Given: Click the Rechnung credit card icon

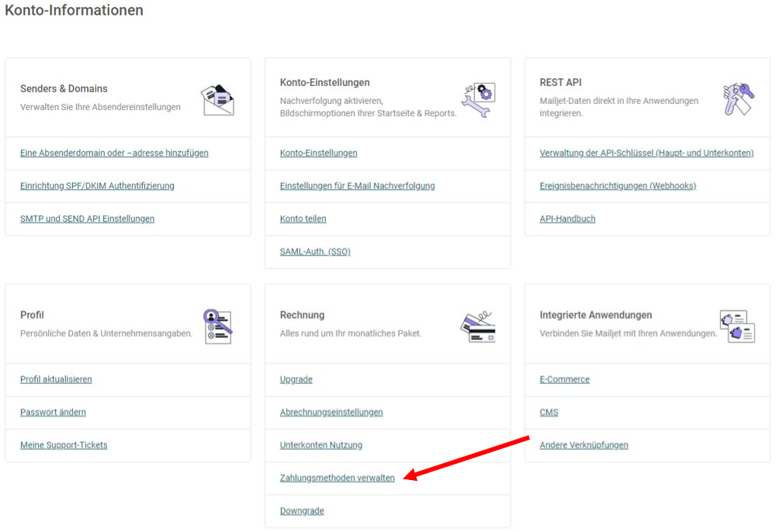Looking at the screenshot, I should pos(478,326).
